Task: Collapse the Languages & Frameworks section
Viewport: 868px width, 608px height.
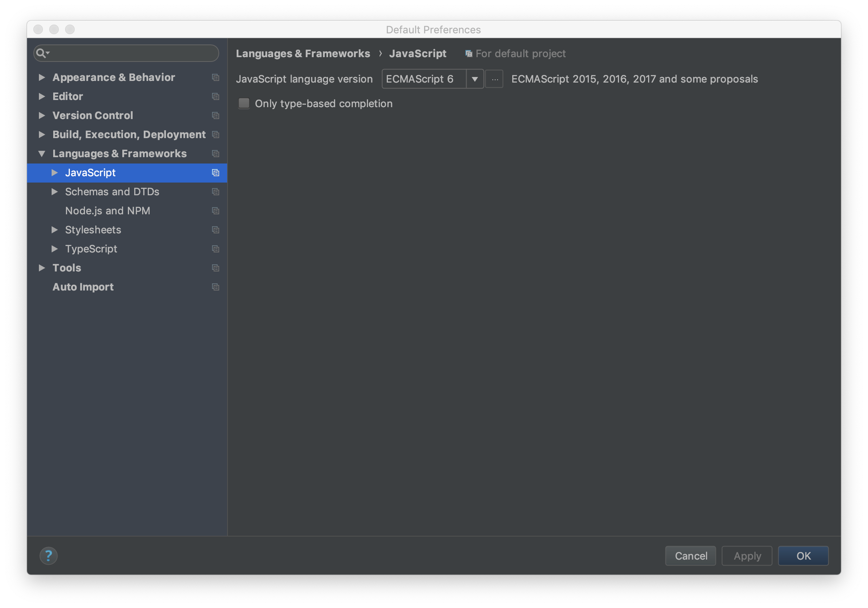Action: coord(42,154)
